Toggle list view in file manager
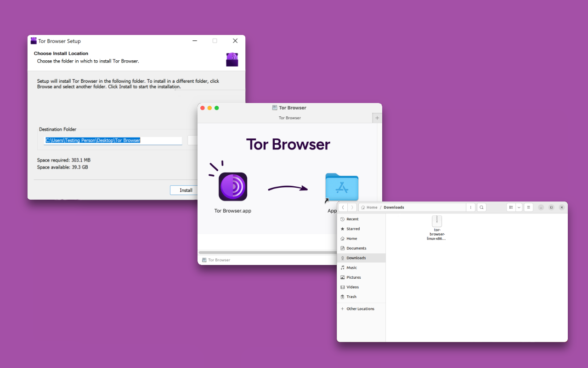588x368 pixels. [x=511, y=207]
